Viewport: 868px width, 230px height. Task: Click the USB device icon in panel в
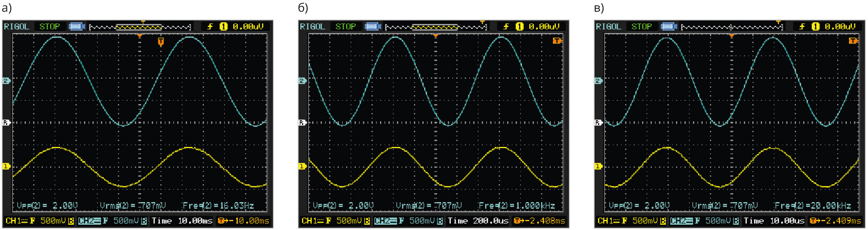pos(669,27)
